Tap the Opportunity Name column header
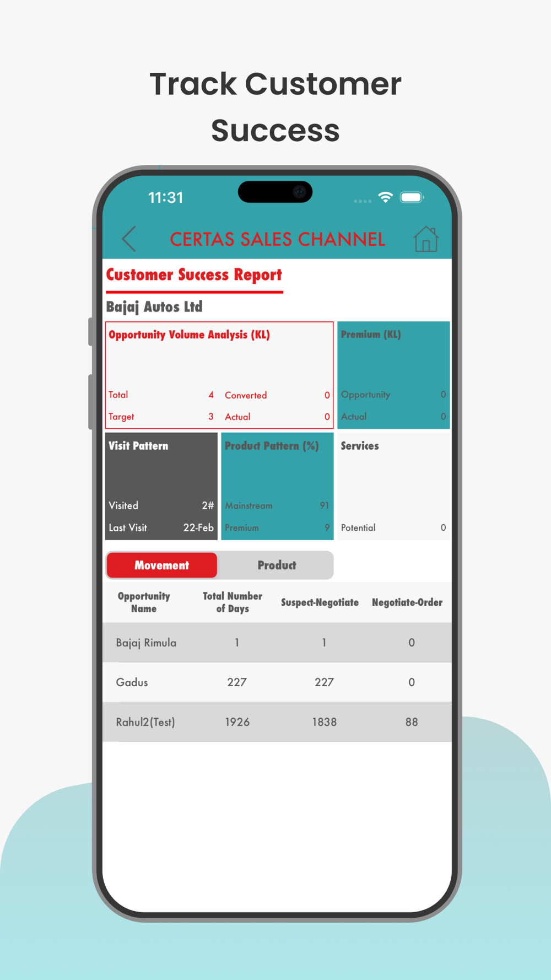 144,602
